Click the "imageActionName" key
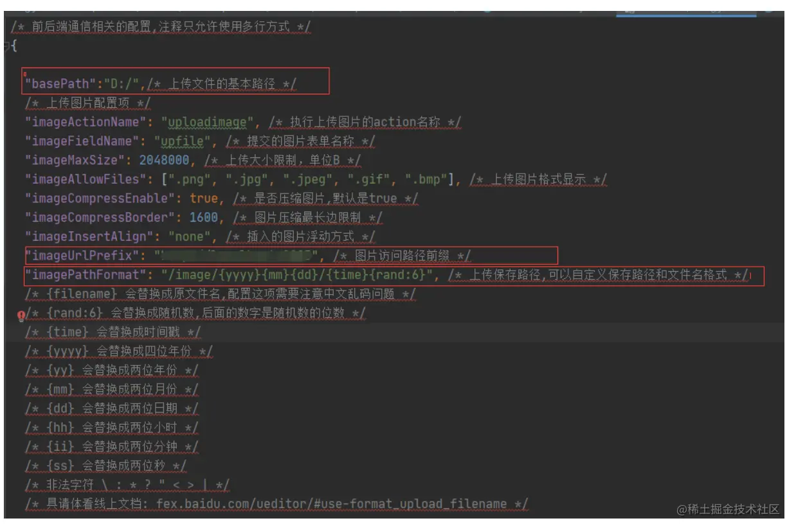The width and height of the screenshot is (796, 532). point(85,122)
